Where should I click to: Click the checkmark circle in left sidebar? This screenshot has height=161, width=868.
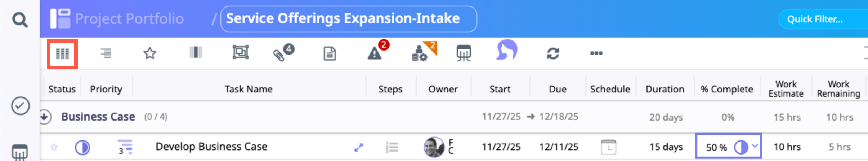pyautogui.click(x=20, y=106)
